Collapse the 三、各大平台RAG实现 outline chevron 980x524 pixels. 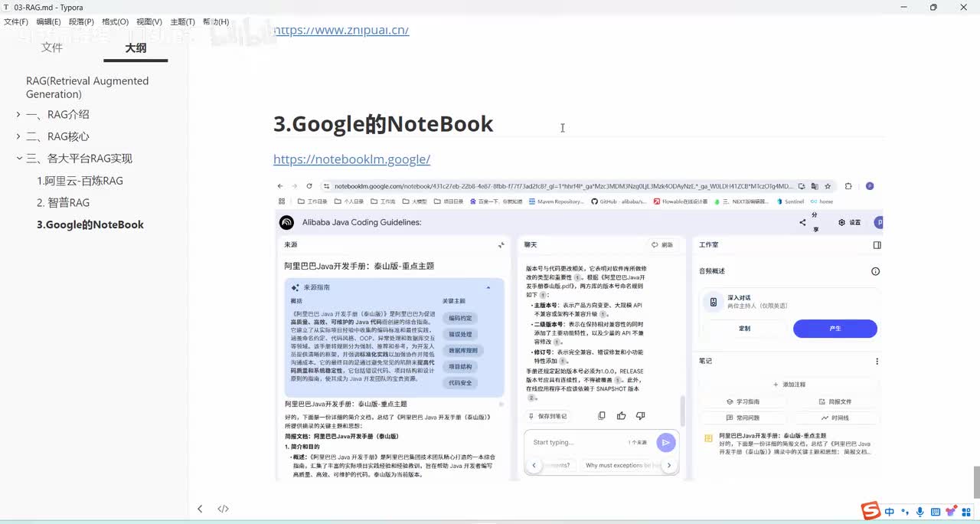(x=19, y=159)
